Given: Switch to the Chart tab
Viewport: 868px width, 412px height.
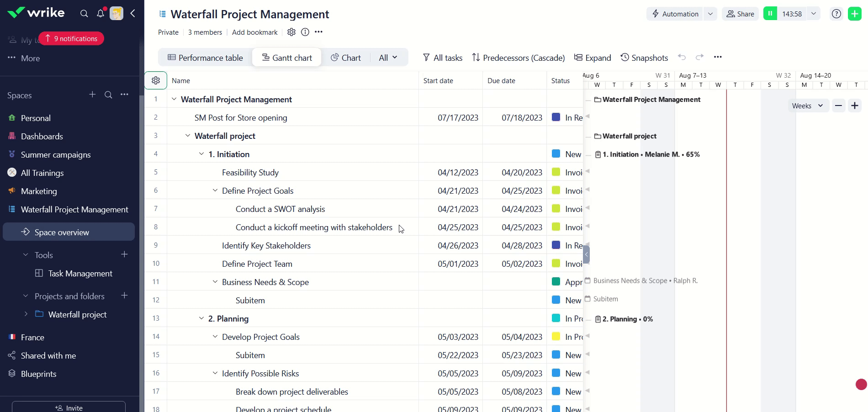Looking at the screenshot, I should coord(345,58).
